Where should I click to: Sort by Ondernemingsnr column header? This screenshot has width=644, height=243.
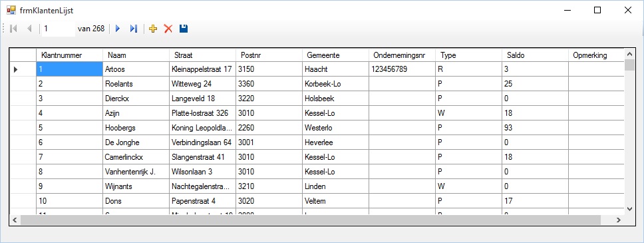click(402, 55)
